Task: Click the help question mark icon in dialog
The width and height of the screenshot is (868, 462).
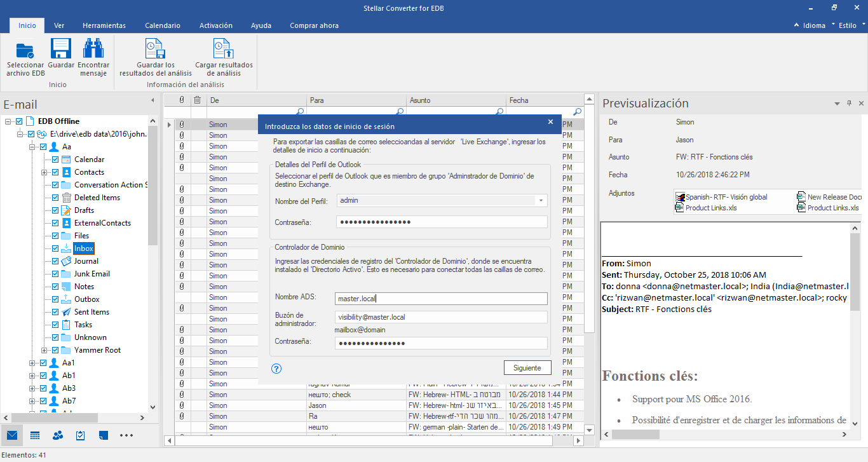Action: click(x=276, y=368)
